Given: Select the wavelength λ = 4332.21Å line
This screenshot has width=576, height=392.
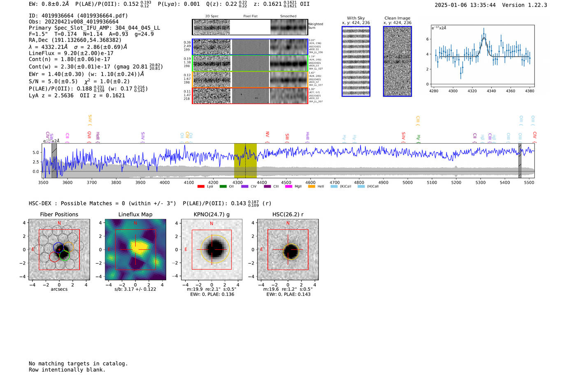Looking at the screenshot, I should click(x=78, y=47).
